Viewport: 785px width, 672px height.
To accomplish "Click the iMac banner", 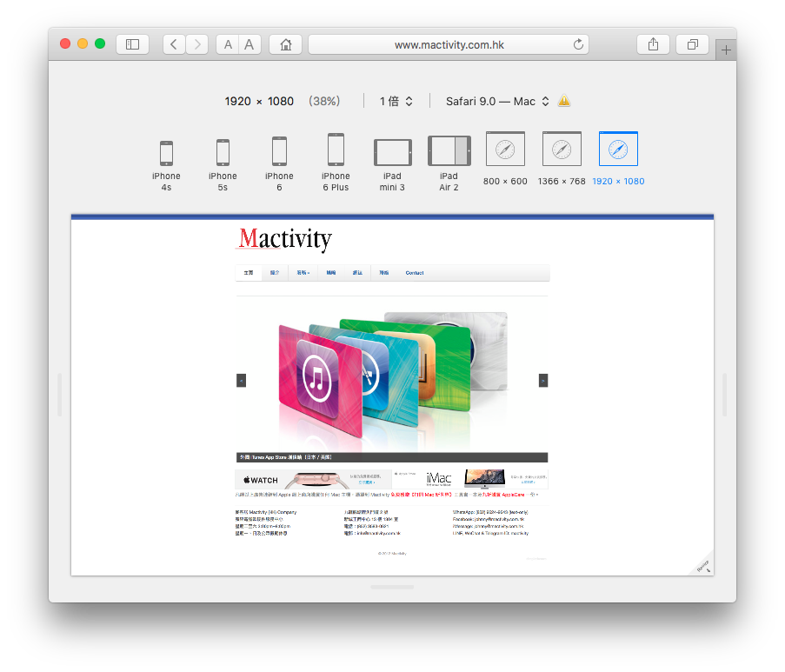I will pos(470,479).
